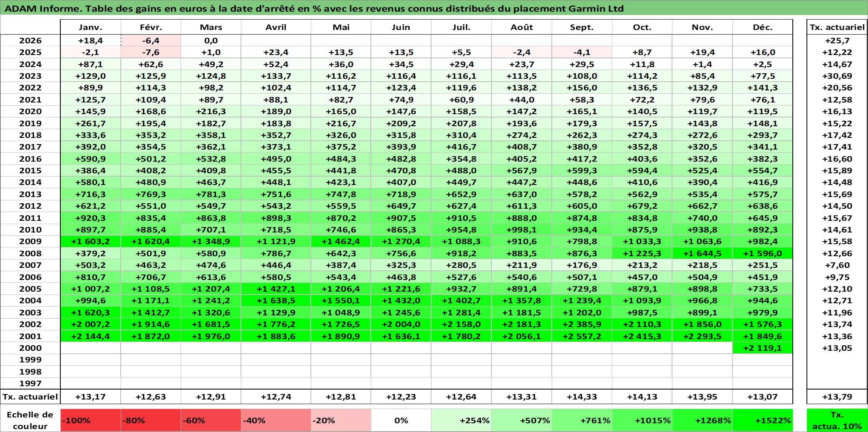Viewport: 868px width, 432px height.
Task: Select the 'Janv.' column header
Action: pos(91,27)
